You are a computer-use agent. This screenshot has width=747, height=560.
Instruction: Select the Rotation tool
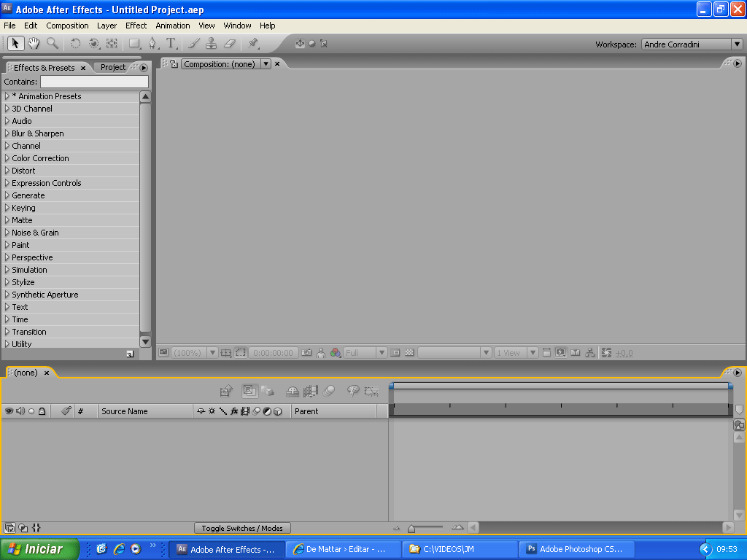coord(75,44)
